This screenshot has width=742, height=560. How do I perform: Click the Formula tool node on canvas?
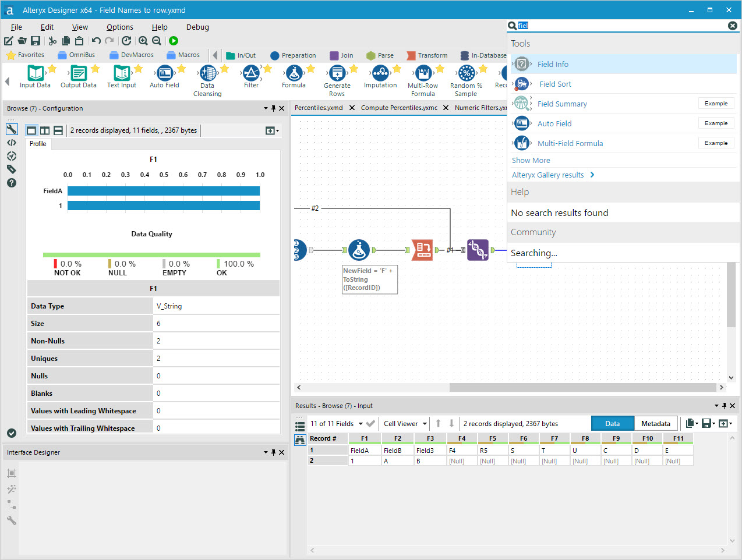(x=359, y=250)
